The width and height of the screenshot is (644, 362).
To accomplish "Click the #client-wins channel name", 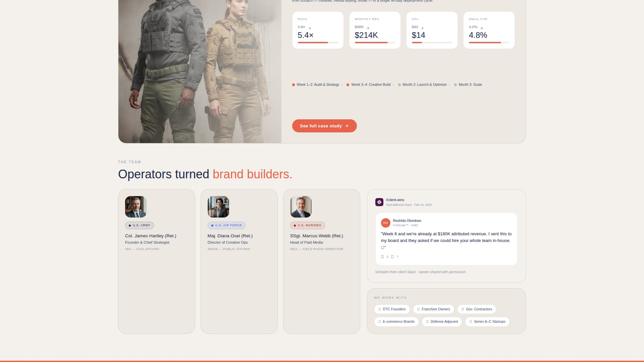I will (x=395, y=200).
